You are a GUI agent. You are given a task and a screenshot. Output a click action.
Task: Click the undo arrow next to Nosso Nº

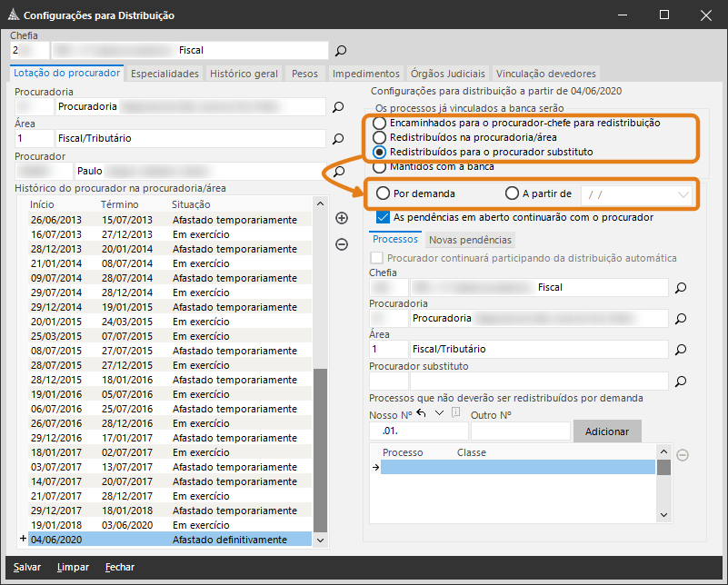pos(421,413)
